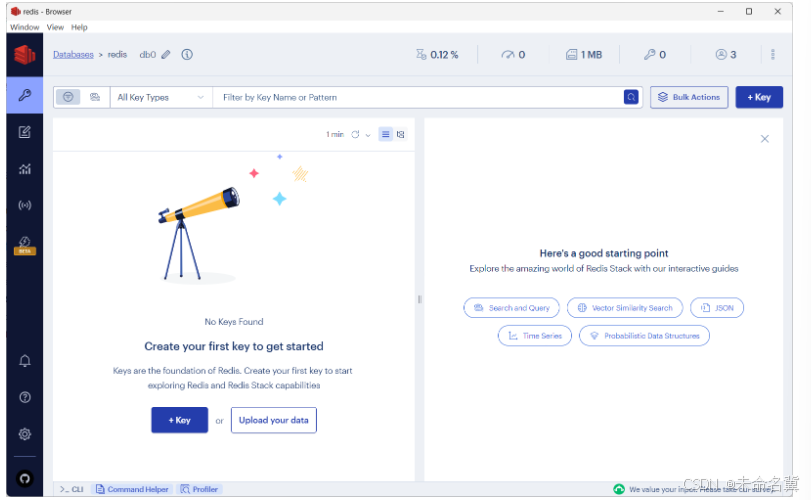Click the Filter by Key Name input
This screenshot has width=811, height=500.
418,97
